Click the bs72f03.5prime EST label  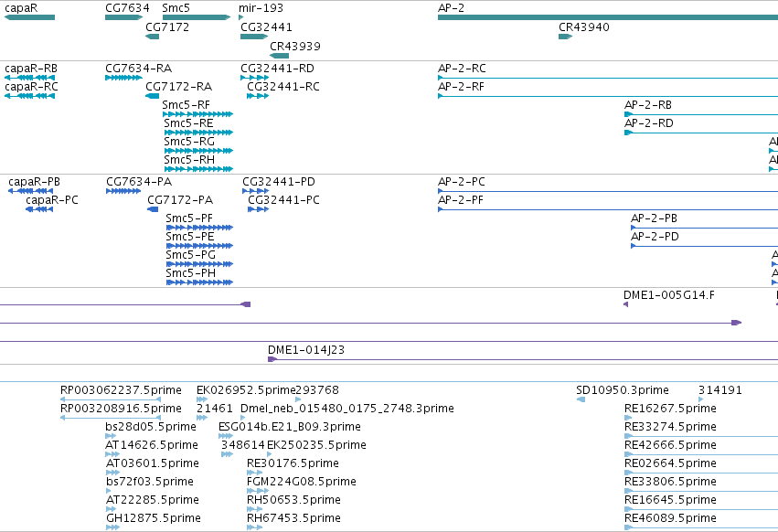[x=150, y=482]
